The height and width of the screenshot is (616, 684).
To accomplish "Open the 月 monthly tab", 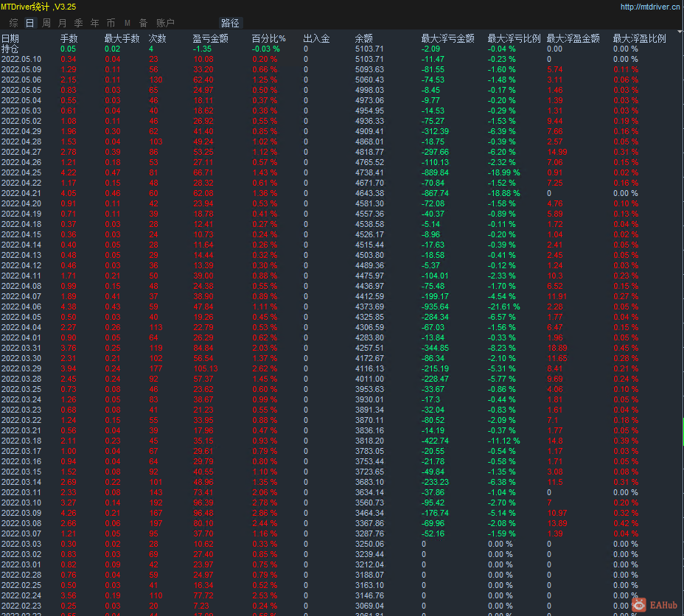I will tap(63, 23).
